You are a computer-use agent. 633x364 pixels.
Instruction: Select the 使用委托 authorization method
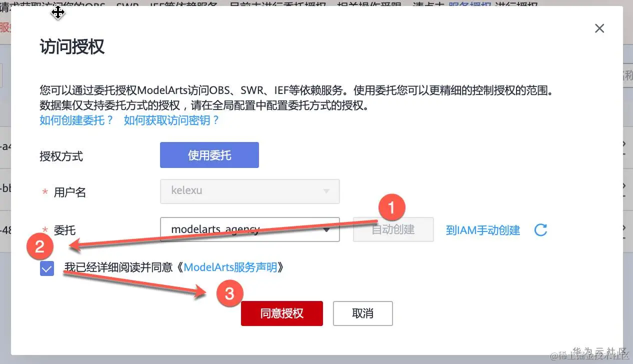coord(209,155)
